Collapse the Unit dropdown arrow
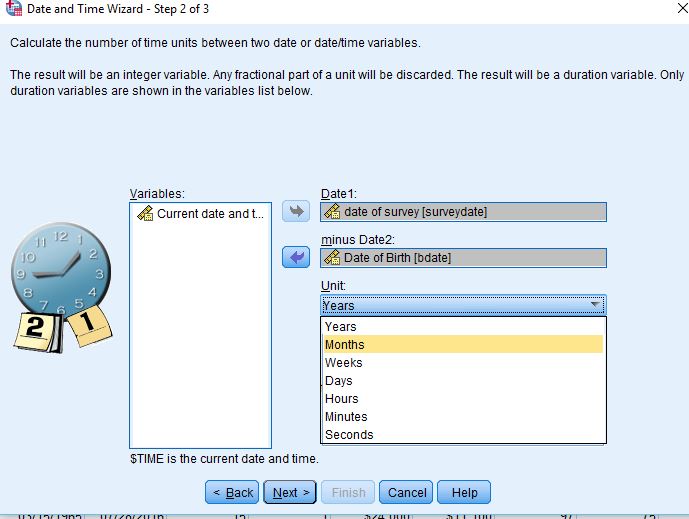Image resolution: width=689 pixels, height=519 pixels. click(595, 305)
